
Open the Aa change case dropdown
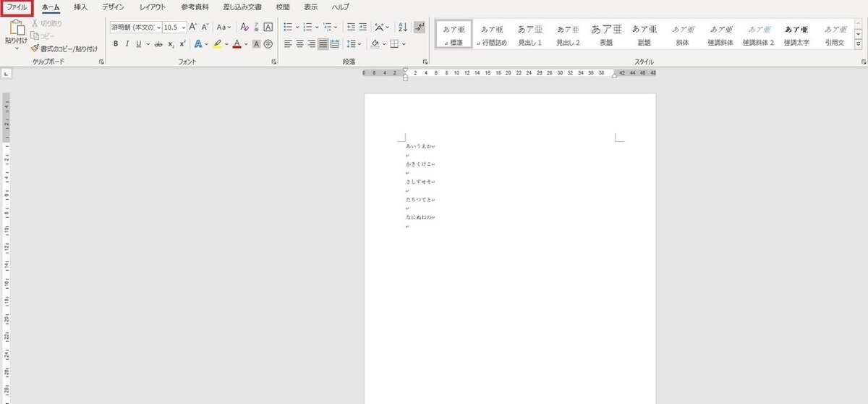click(224, 27)
